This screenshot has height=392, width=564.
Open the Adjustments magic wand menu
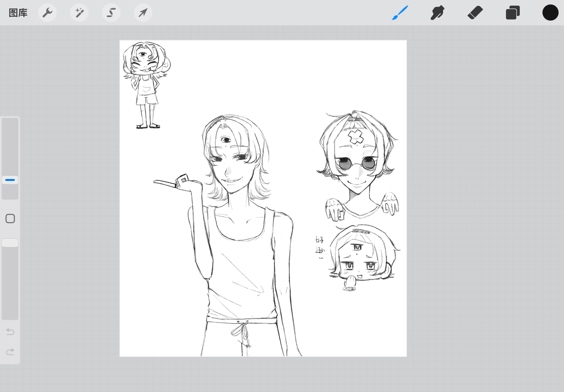pyautogui.click(x=79, y=13)
